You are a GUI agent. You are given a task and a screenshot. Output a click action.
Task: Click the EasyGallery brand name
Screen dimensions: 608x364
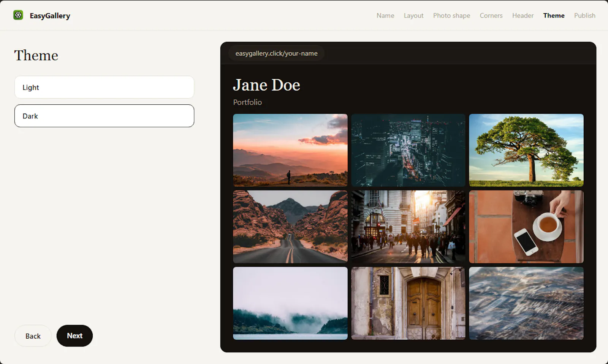point(50,16)
